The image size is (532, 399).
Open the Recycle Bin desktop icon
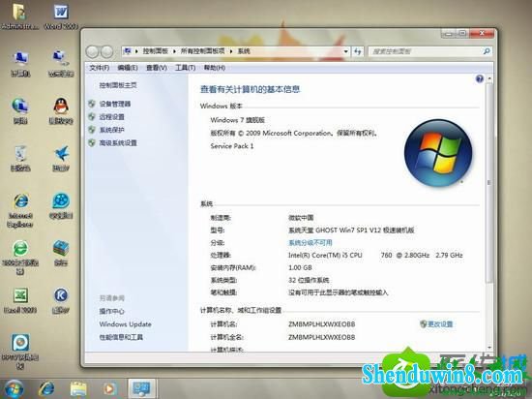click(x=20, y=158)
